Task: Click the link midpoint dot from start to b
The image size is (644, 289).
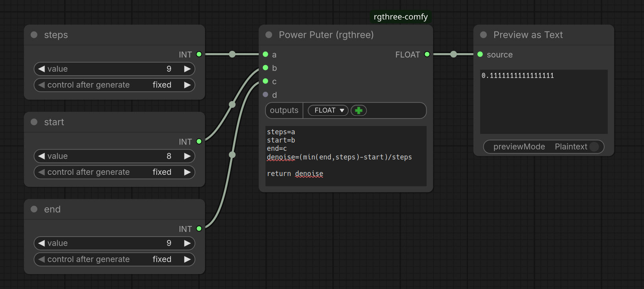Action: (232, 104)
